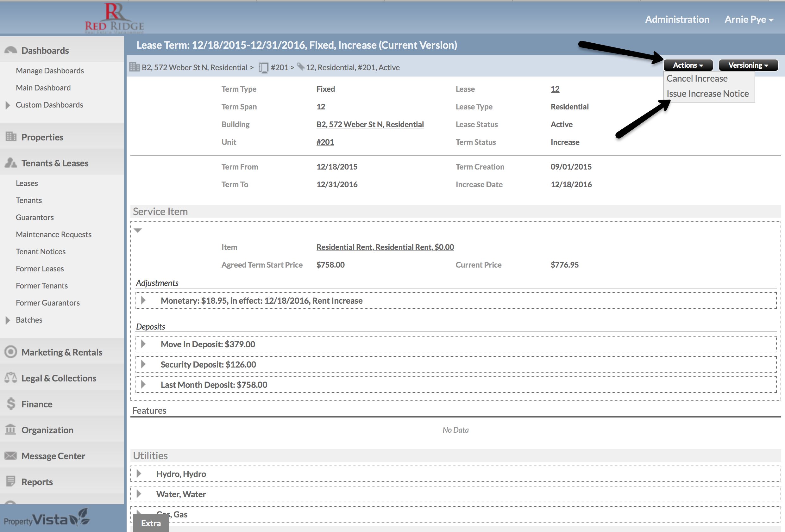This screenshot has height=532, width=785.
Task: Click the Legal & Collections scales icon
Action: click(10, 378)
